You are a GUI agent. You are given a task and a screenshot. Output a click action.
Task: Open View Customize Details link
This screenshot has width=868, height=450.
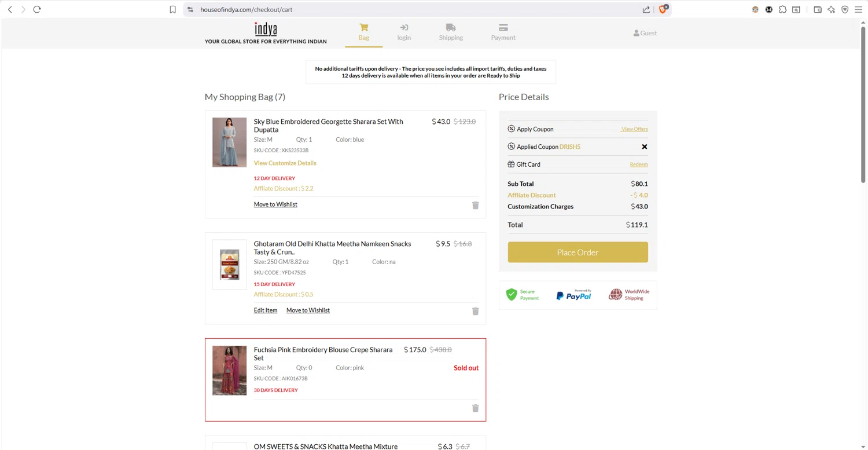(x=285, y=163)
